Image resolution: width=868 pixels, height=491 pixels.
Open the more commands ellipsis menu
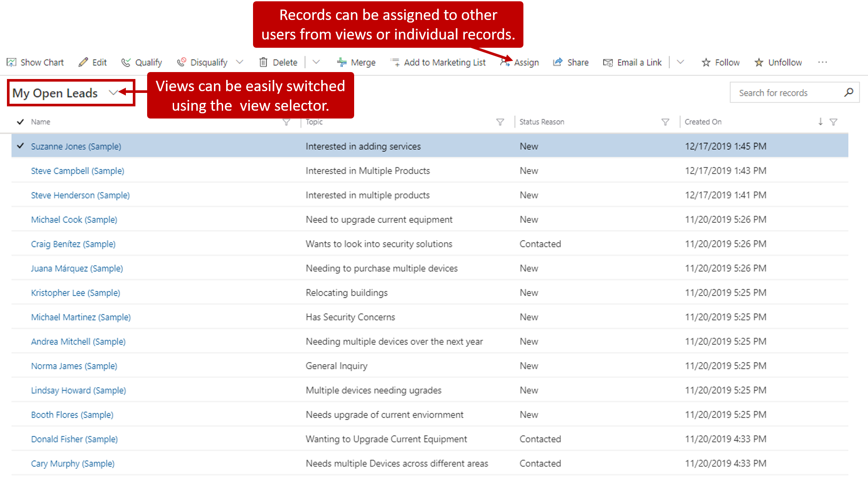point(822,62)
